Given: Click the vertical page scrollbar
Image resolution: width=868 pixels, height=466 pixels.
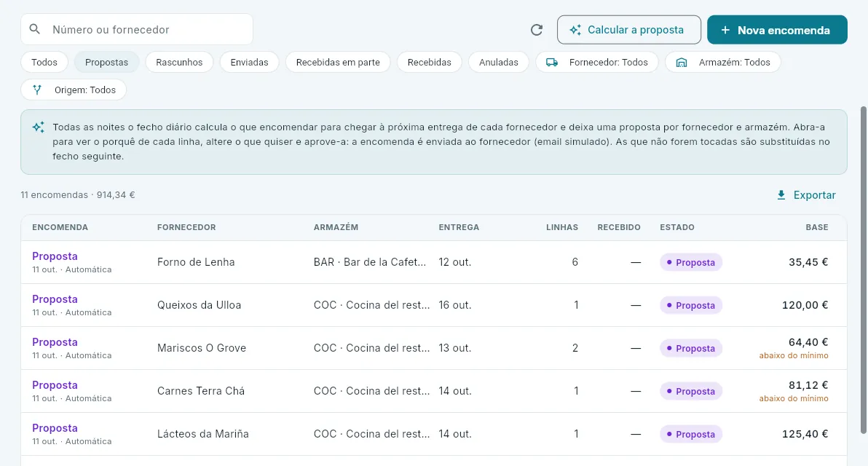Looking at the screenshot, I should [863, 270].
